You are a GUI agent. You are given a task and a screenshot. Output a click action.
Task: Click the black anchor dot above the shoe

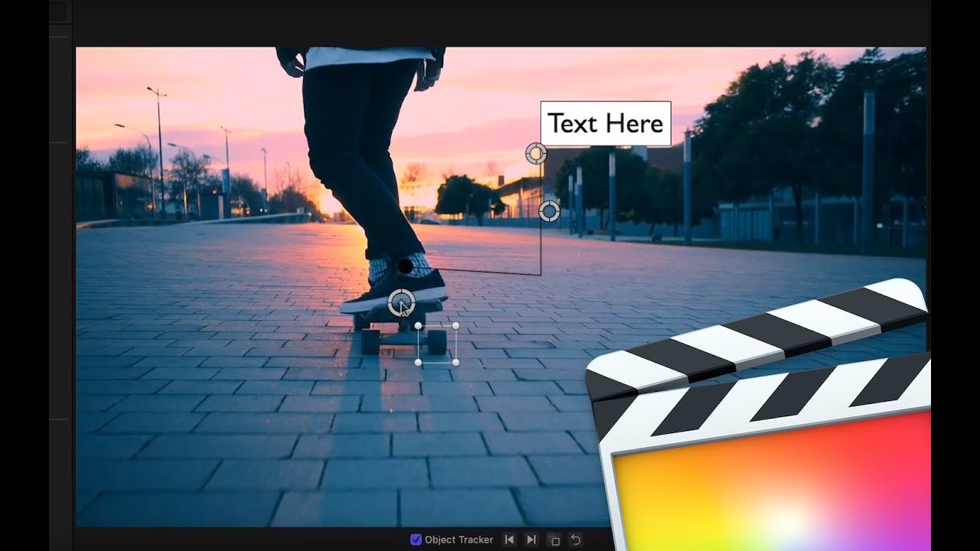click(x=405, y=266)
